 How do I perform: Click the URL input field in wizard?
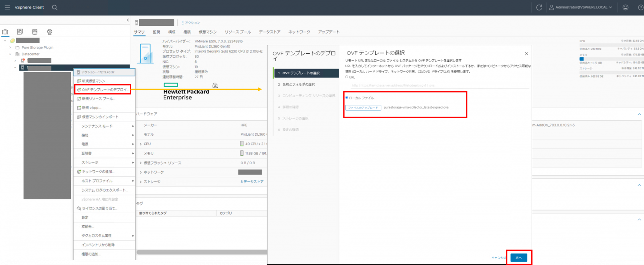click(439, 85)
